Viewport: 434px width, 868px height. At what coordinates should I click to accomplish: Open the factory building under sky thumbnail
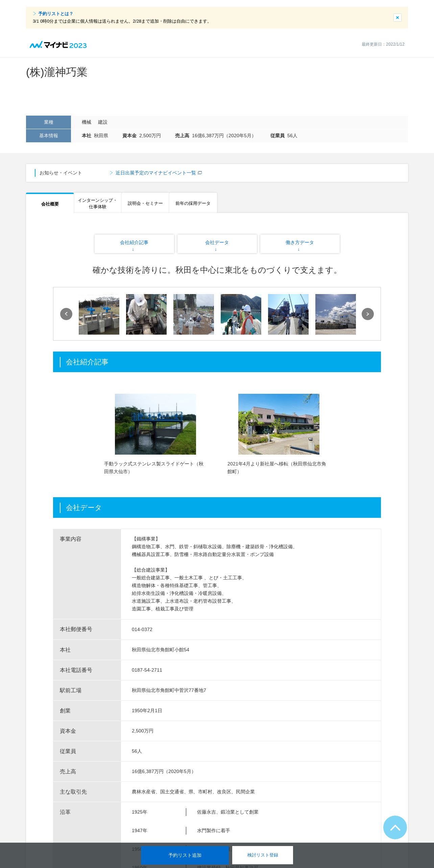(x=336, y=314)
